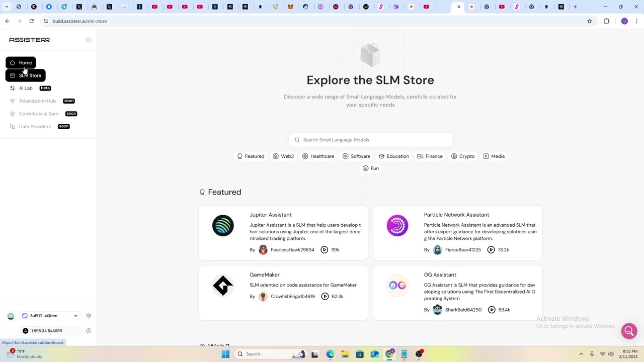644x362 pixels.
Task: Filter by Web3 category
Action: pyautogui.click(x=283, y=156)
